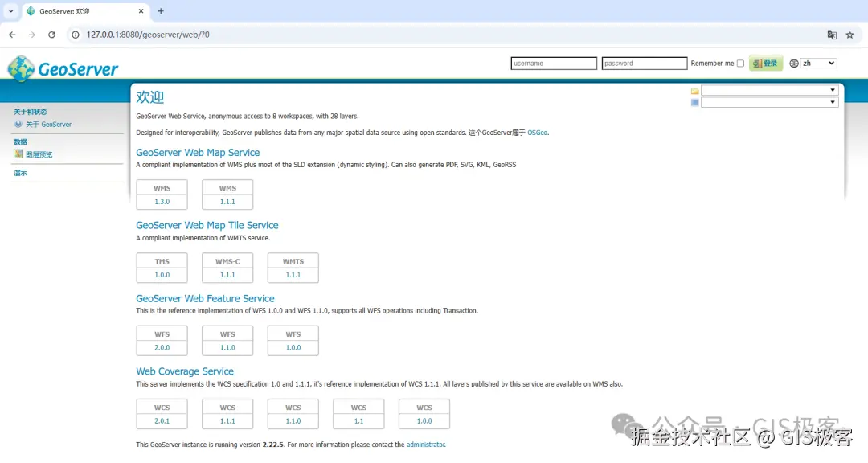Open the WMS-C 1.1.1 button
The image size is (868, 463).
tap(227, 268)
